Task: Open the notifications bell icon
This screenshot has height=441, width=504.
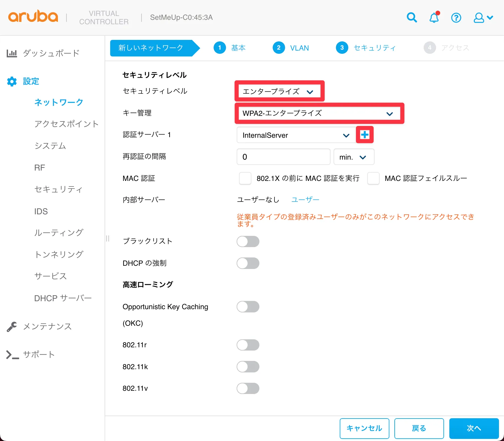Action: click(x=434, y=18)
